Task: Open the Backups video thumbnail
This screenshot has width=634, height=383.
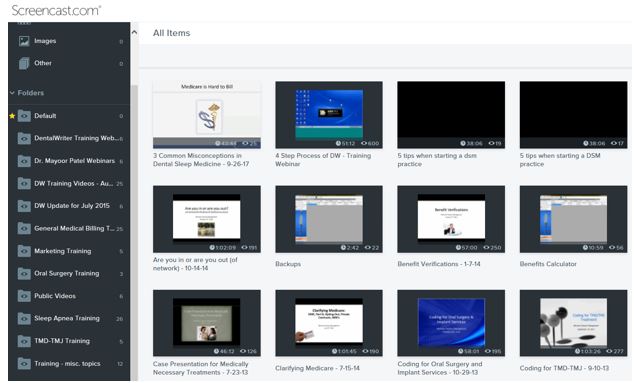Action: (329, 219)
